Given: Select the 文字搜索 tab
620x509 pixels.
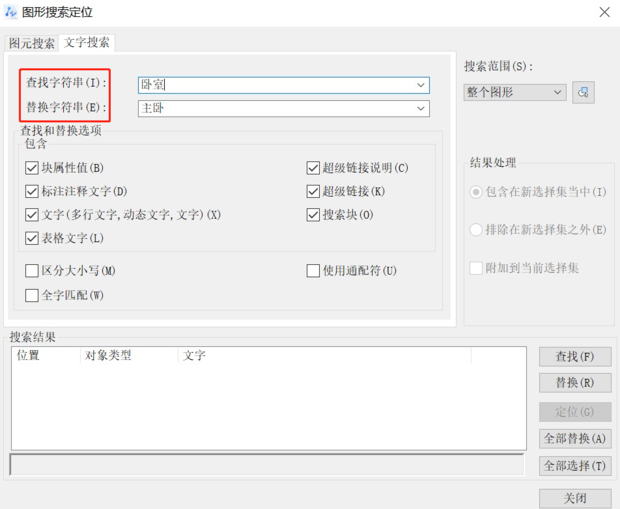Looking at the screenshot, I should pos(87,42).
